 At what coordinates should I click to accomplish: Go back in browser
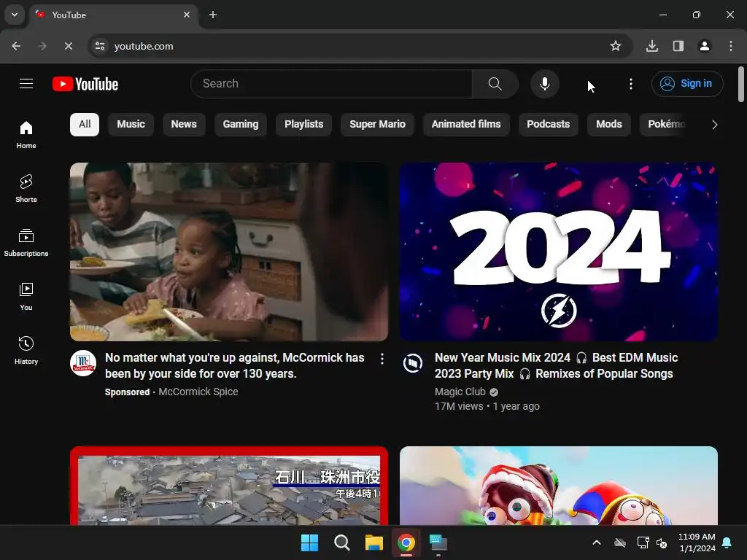coord(16,46)
